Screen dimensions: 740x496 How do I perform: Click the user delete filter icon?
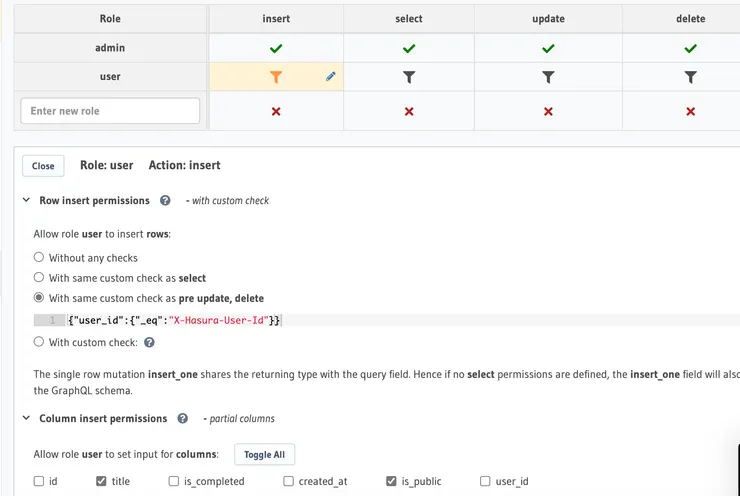(x=691, y=77)
